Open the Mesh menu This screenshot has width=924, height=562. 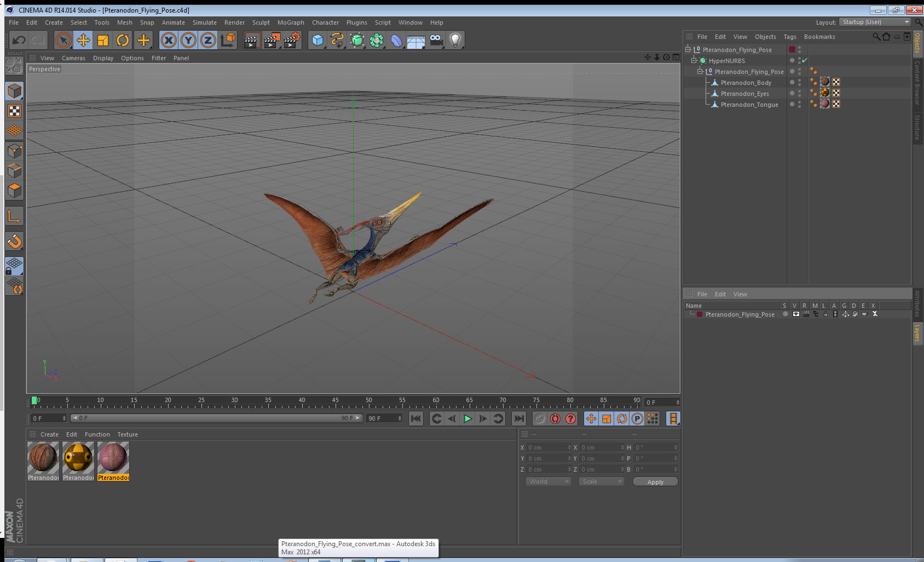pyautogui.click(x=124, y=22)
